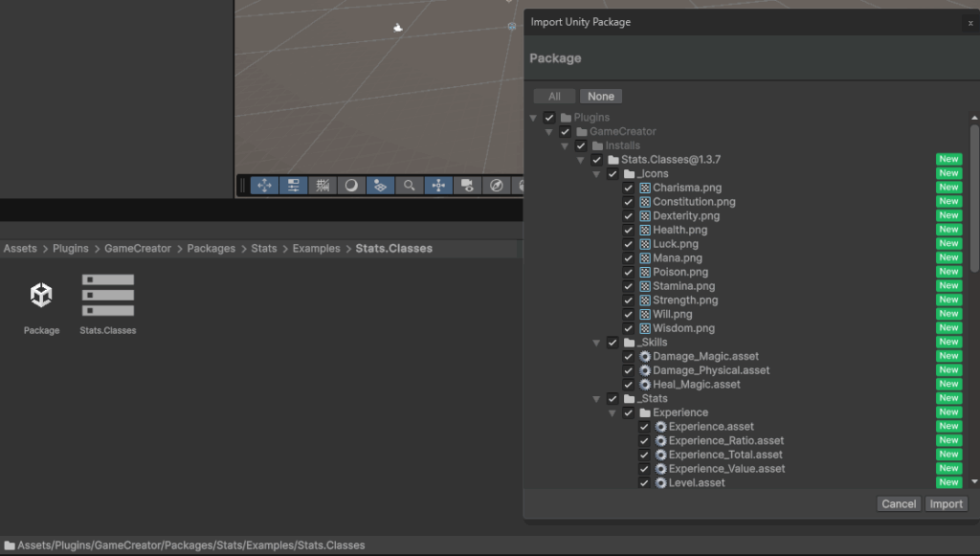The height and width of the screenshot is (556, 980).
Task: Uncheck the _Stats folder checkbox
Action: [x=612, y=398]
